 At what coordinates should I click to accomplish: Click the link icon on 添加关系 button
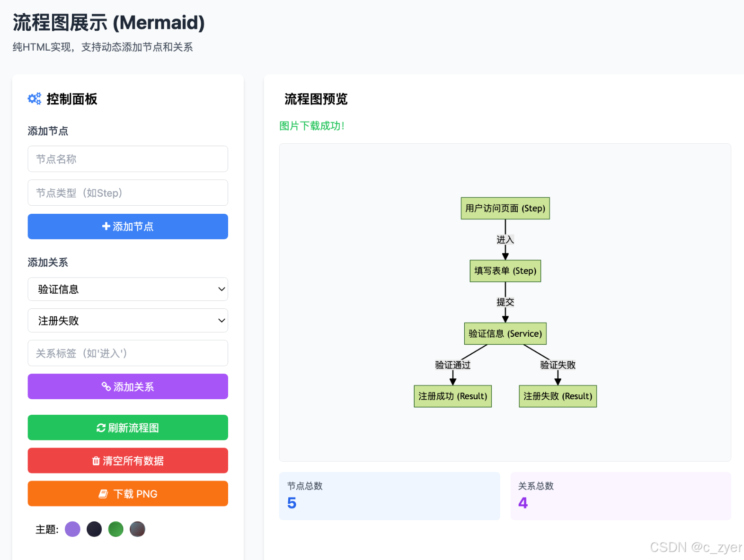point(106,386)
